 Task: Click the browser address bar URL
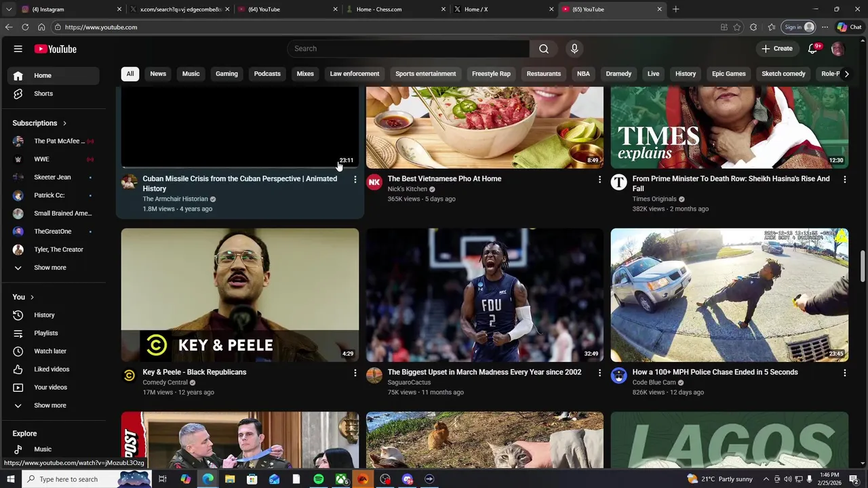101,27
